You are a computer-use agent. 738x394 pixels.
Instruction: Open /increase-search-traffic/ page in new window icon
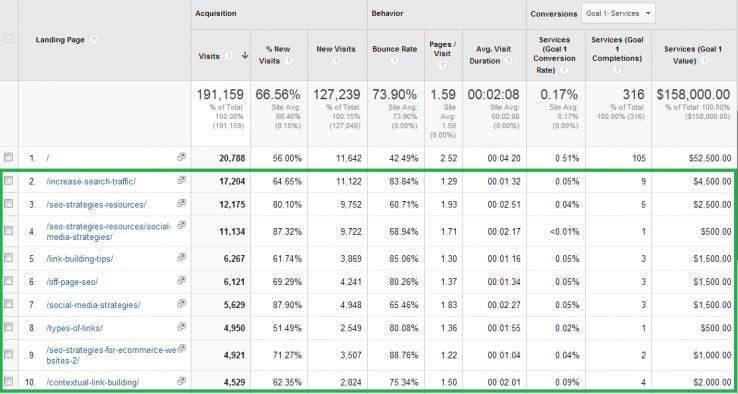tap(181, 180)
